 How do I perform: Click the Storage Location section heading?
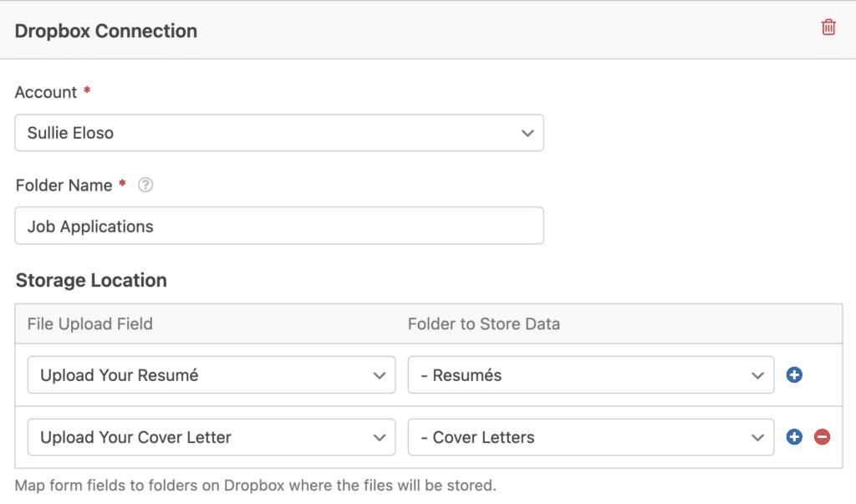tap(91, 280)
